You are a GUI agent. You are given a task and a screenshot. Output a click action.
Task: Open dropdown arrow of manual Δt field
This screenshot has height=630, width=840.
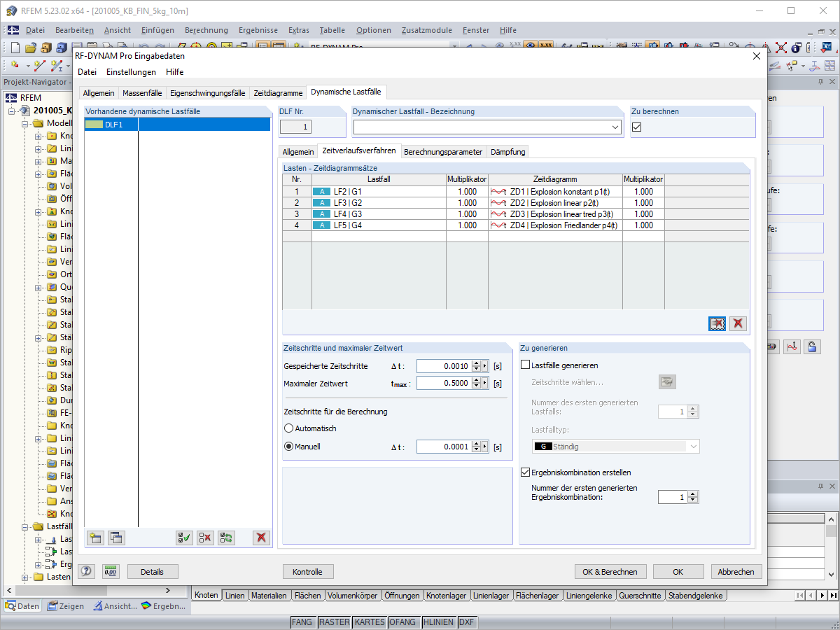pyautogui.click(x=484, y=447)
